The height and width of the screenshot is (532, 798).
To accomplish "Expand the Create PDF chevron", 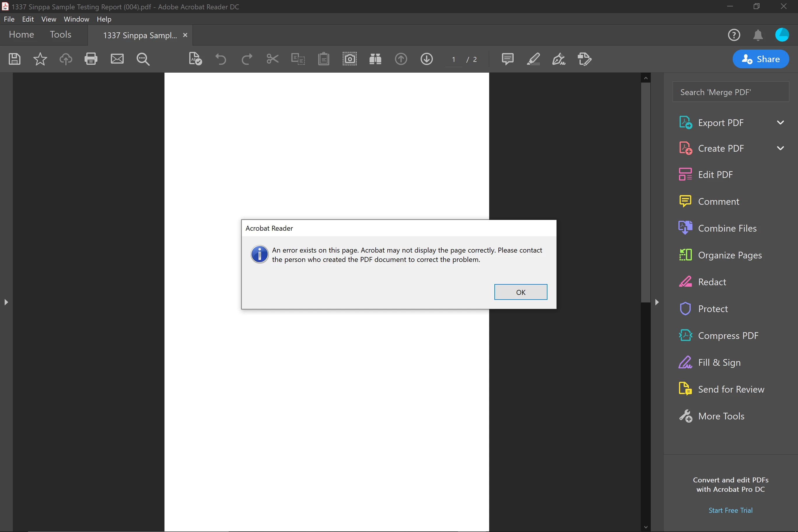I will coord(780,148).
